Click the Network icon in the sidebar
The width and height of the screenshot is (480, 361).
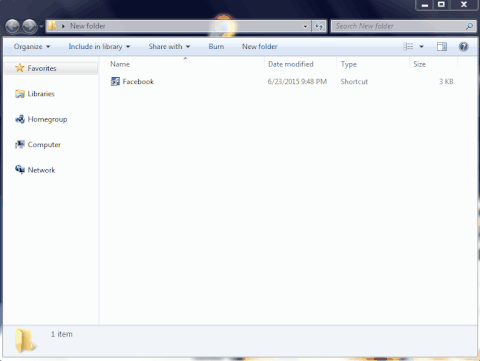click(20, 170)
